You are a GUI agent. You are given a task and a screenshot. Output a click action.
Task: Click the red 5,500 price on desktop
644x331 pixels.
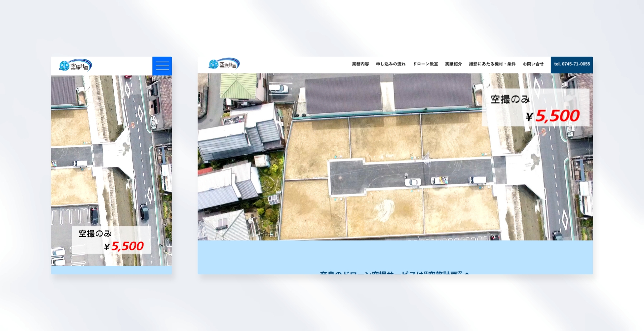click(557, 116)
